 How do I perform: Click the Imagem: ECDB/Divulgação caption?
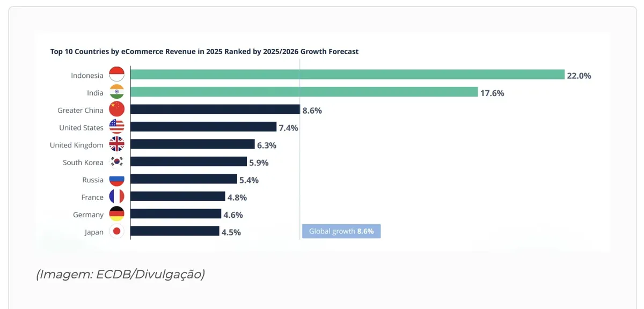(x=121, y=274)
